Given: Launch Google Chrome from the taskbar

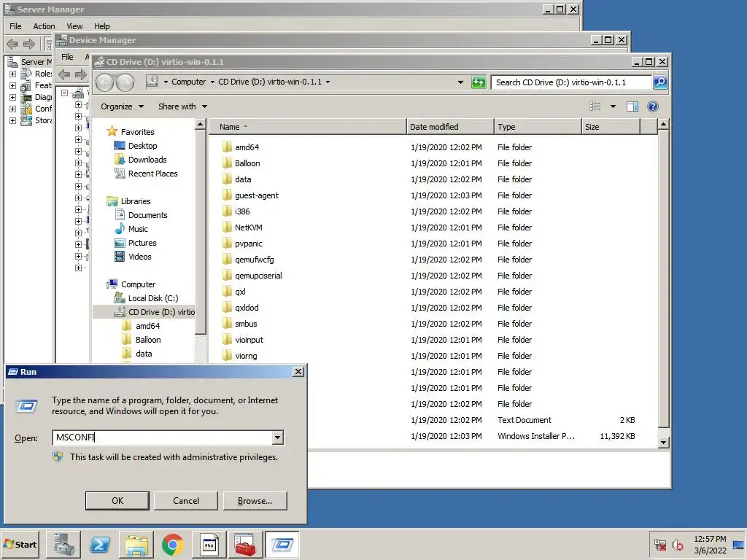Looking at the screenshot, I should pos(173,544).
